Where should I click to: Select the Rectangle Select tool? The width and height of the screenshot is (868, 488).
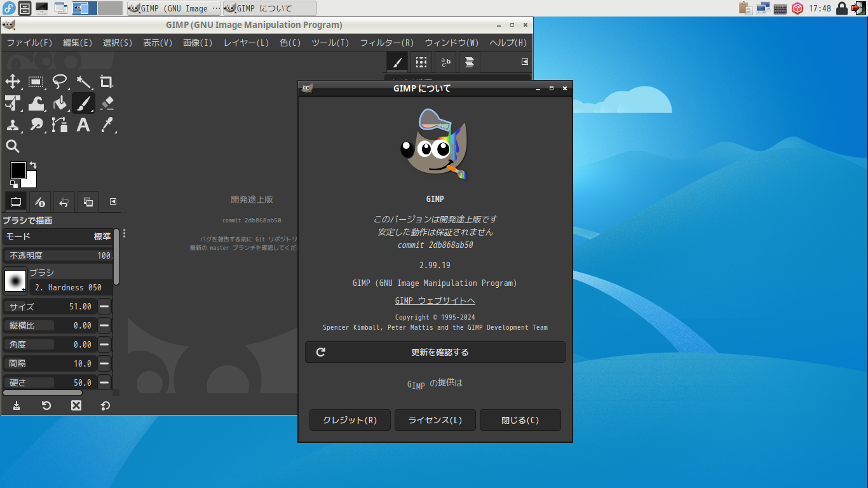(x=36, y=81)
